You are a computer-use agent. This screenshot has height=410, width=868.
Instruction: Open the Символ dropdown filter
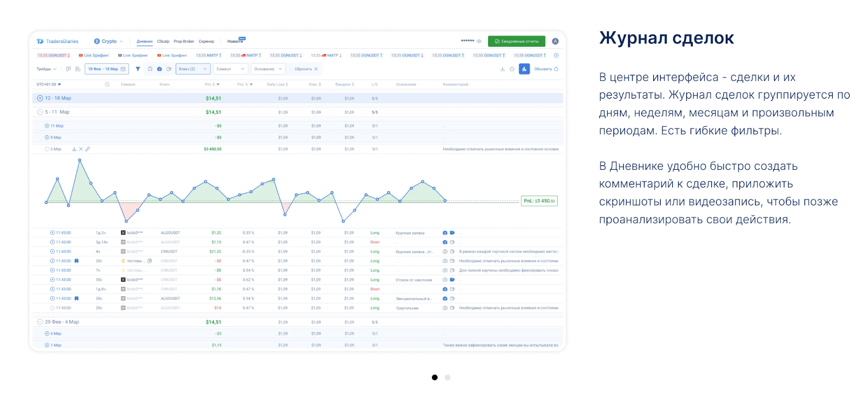(231, 69)
